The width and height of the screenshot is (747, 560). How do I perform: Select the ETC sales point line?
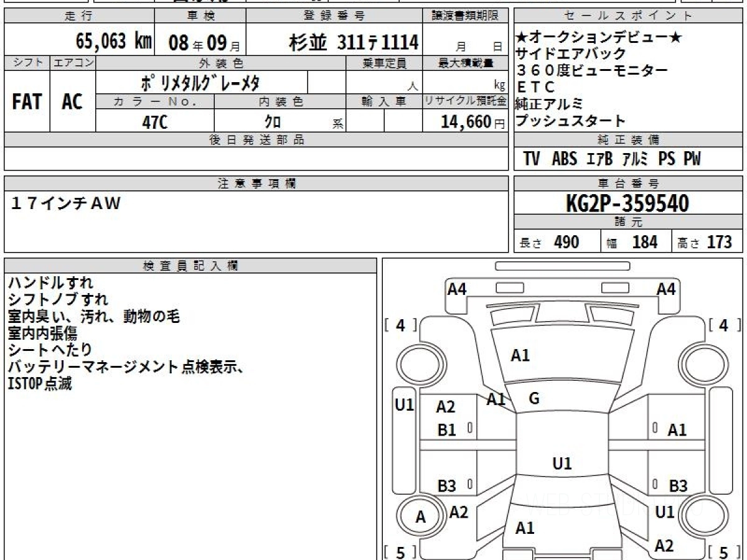click(536, 88)
